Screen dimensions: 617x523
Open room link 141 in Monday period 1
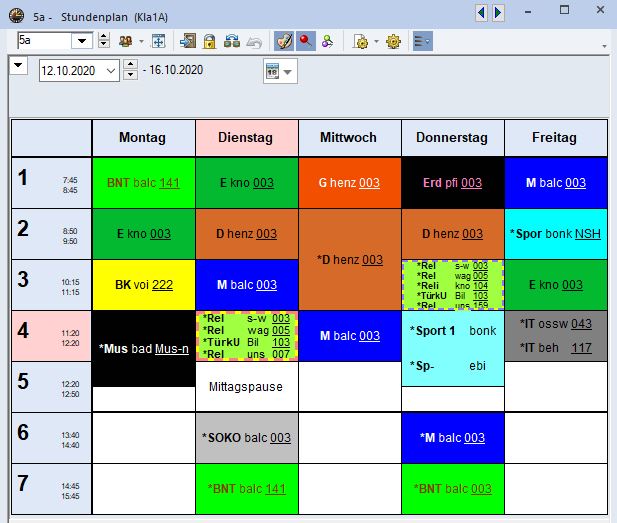[169, 183]
